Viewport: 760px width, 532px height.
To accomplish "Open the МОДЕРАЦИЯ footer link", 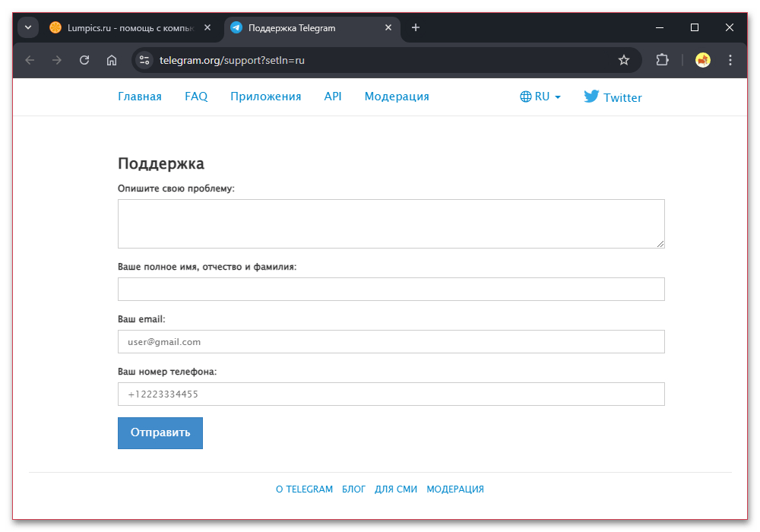I will coord(455,489).
